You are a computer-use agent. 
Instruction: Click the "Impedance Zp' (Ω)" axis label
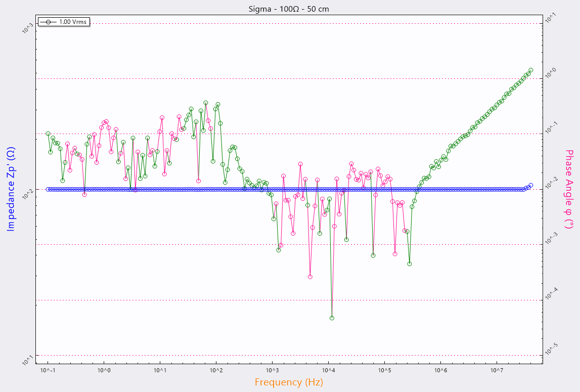click(11, 189)
